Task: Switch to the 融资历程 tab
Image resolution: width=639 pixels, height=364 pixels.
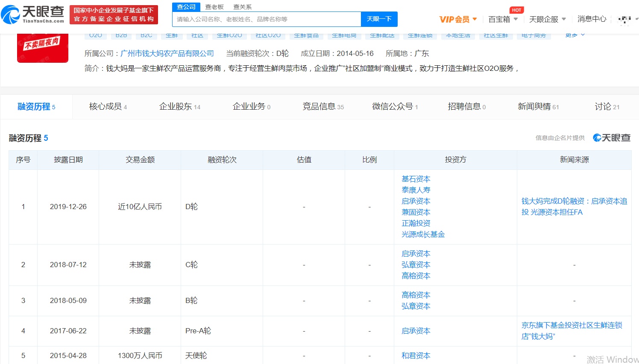Action: (x=36, y=107)
